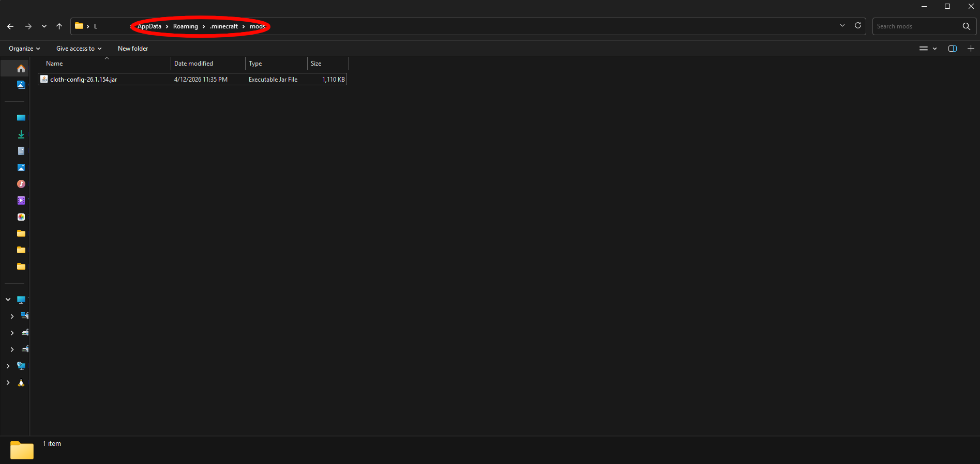Viewport: 980px width, 464px height.
Task: Click the 1 item status text
Action: (x=52, y=444)
